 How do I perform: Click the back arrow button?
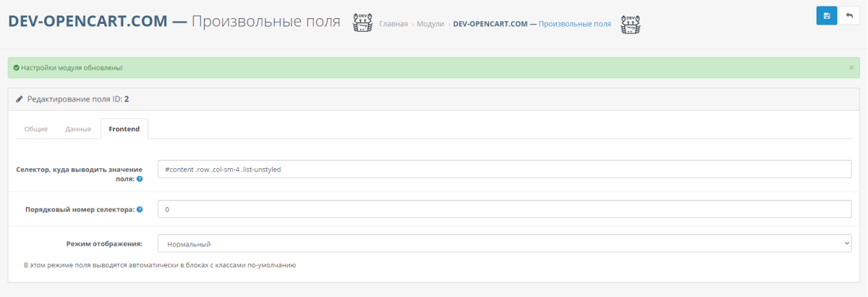[x=849, y=15]
